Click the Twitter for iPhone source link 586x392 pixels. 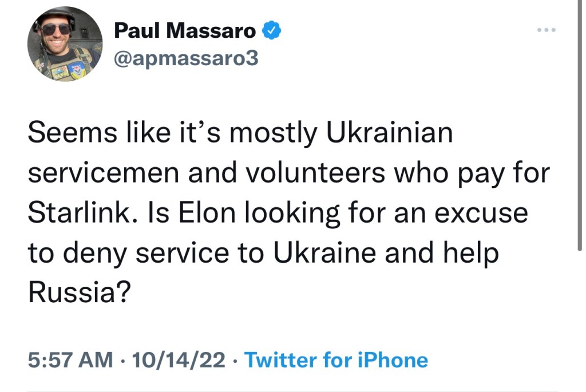point(336,360)
